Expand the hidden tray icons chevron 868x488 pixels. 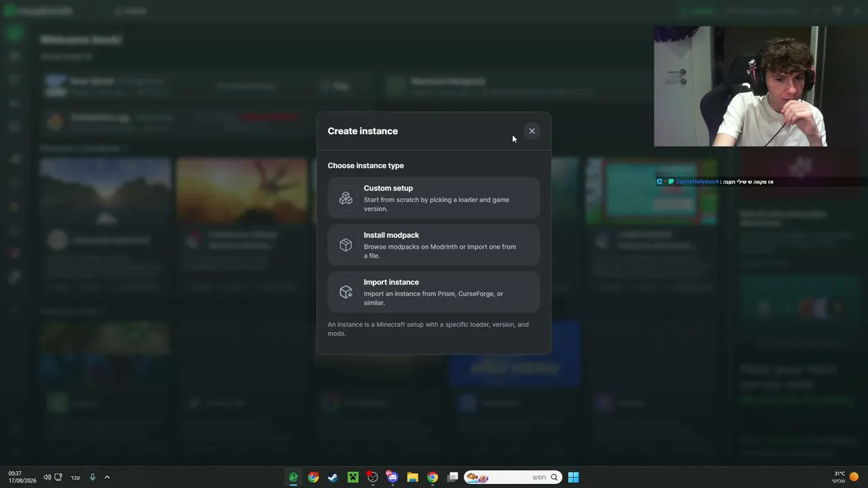[x=106, y=477]
